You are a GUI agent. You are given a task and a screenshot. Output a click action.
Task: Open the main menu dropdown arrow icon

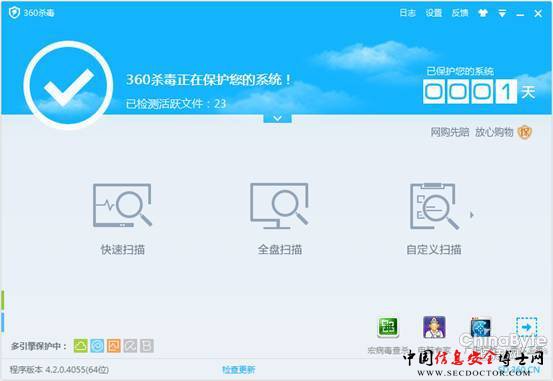click(502, 14)
